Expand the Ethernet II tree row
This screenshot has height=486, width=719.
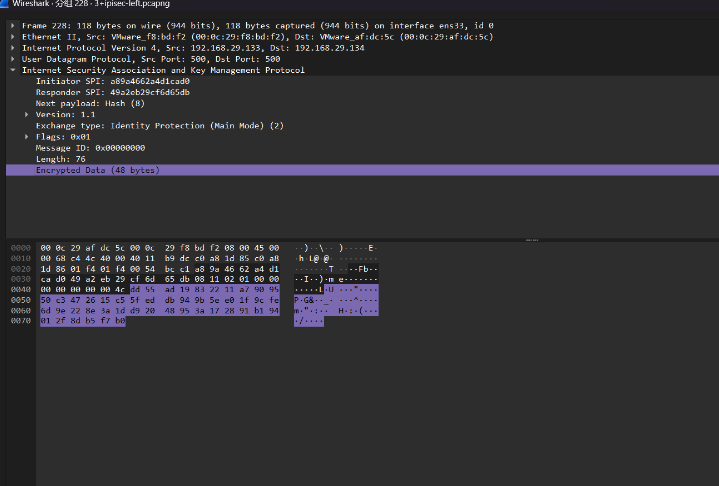13,37
